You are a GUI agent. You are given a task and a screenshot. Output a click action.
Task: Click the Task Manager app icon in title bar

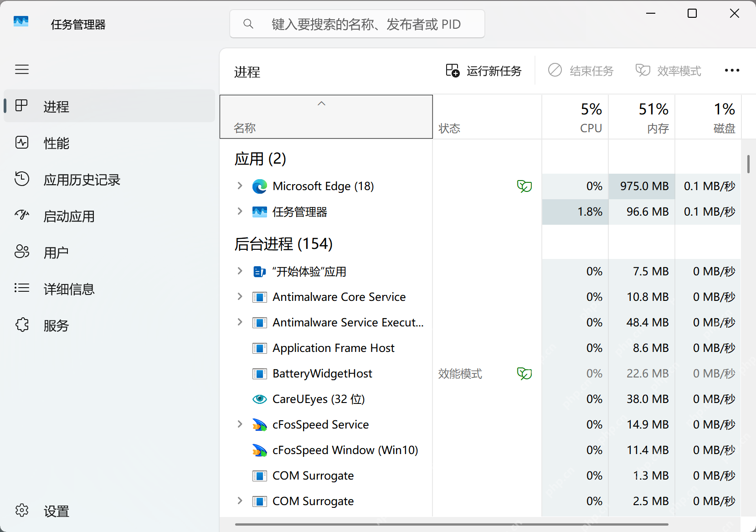[21, 21]
